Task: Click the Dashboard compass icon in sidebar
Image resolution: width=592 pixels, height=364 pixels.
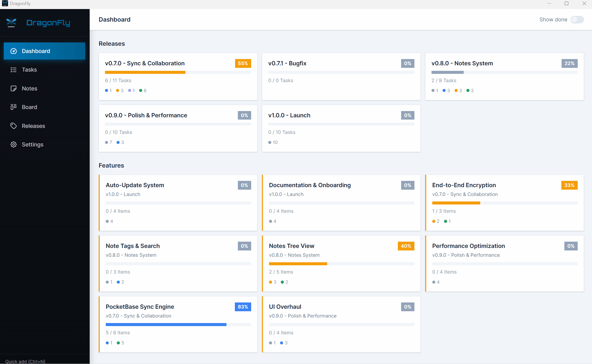Action: (x=14, y=51)
